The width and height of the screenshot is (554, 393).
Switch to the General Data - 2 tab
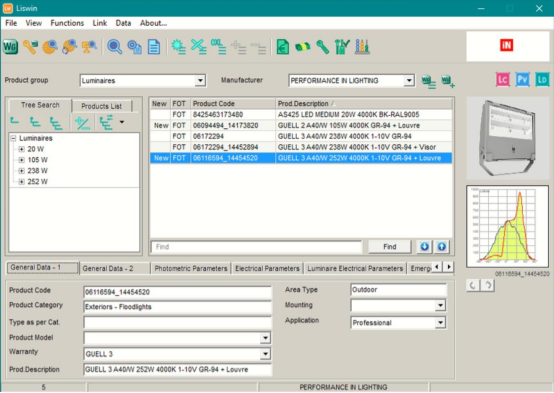pos(114,268)
